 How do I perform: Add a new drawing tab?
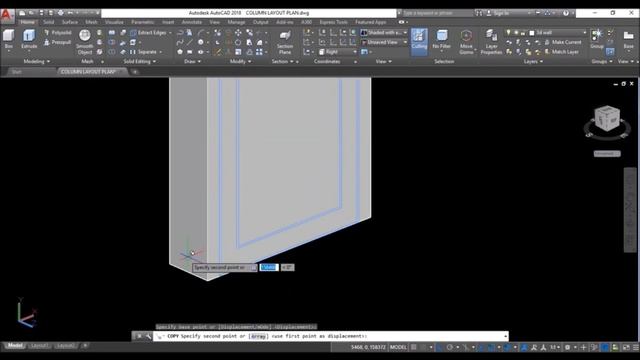click(135, 72)
